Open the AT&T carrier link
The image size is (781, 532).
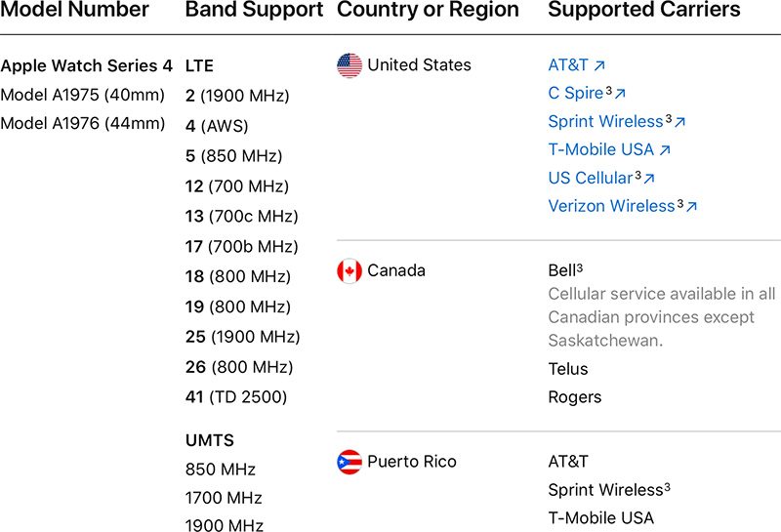click(568, 65)
